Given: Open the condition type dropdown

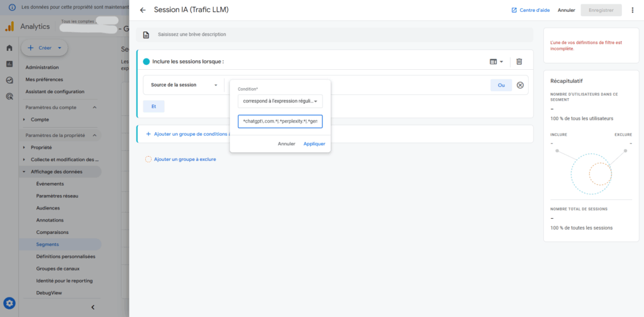Looking at the screenshot, I should point(280,101).
